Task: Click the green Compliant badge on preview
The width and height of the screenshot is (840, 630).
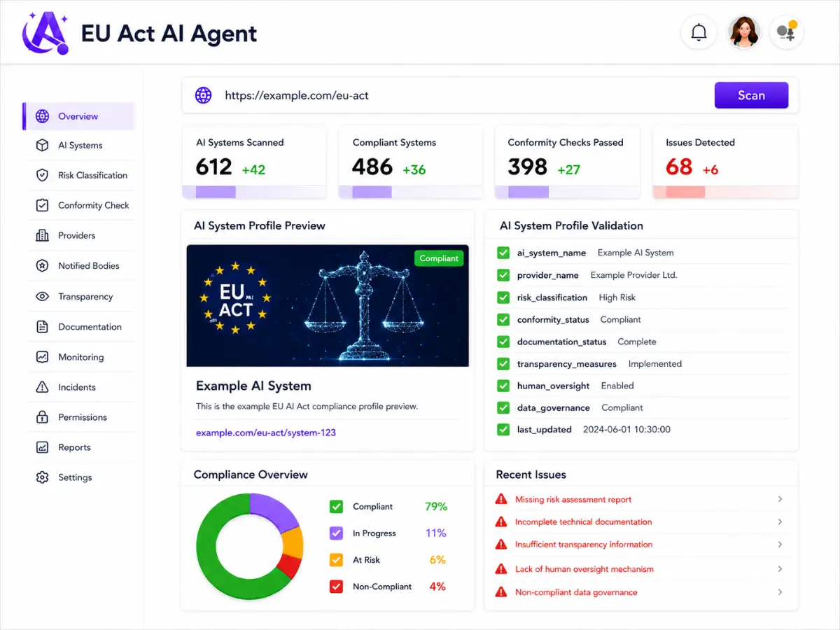Action: [x=439, y=258]
